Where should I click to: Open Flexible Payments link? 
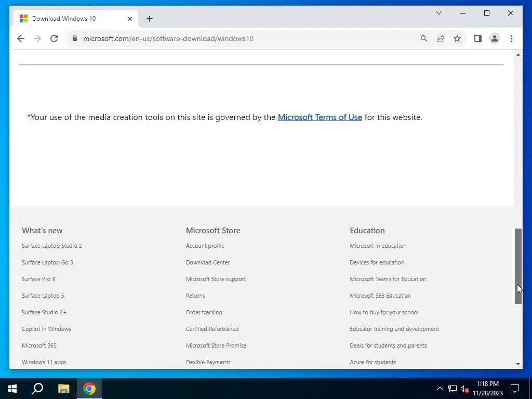point(208,362)
